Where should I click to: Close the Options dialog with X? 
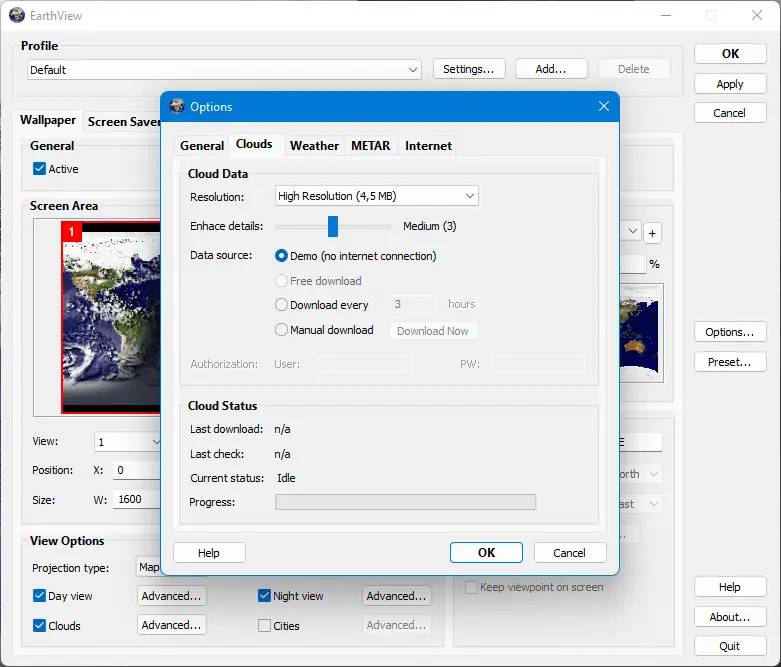tap(604, 106)
